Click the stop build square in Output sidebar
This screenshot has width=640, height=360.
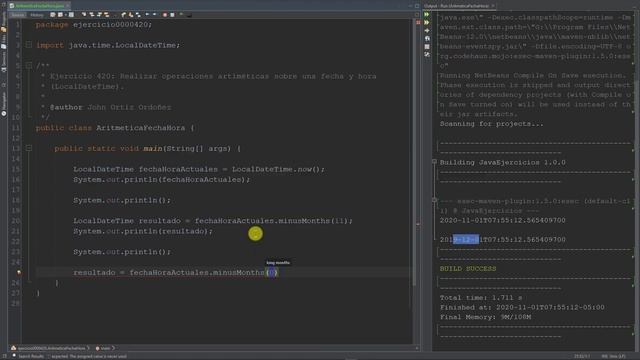tap(427, 47)
